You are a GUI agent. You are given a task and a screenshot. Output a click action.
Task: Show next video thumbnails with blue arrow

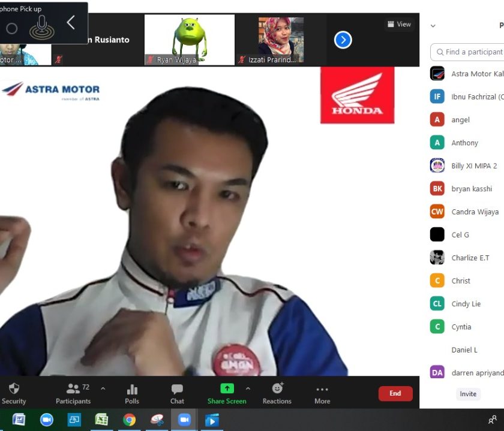pyautogui.click(x=343, y=40)
